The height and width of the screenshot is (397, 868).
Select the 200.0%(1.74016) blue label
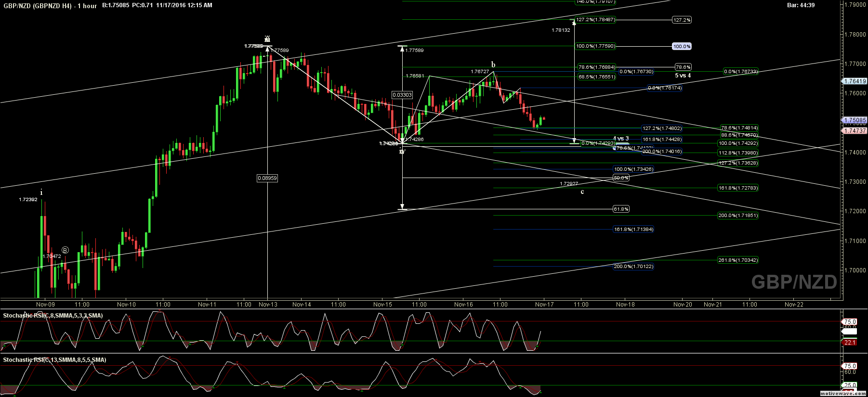662,152
